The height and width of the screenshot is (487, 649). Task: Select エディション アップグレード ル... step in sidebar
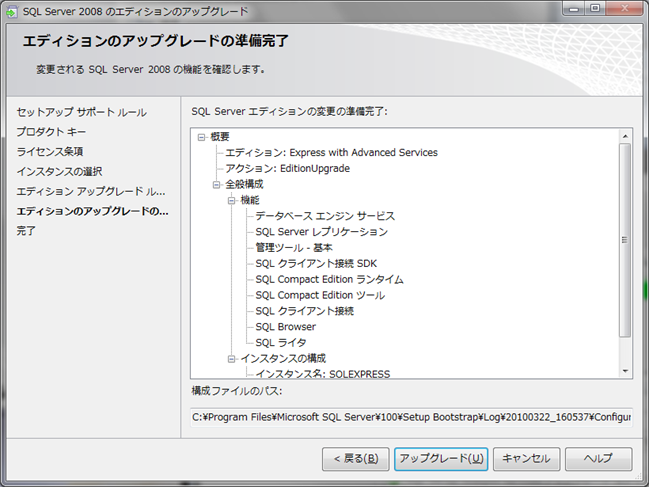[x=91, y=191]
